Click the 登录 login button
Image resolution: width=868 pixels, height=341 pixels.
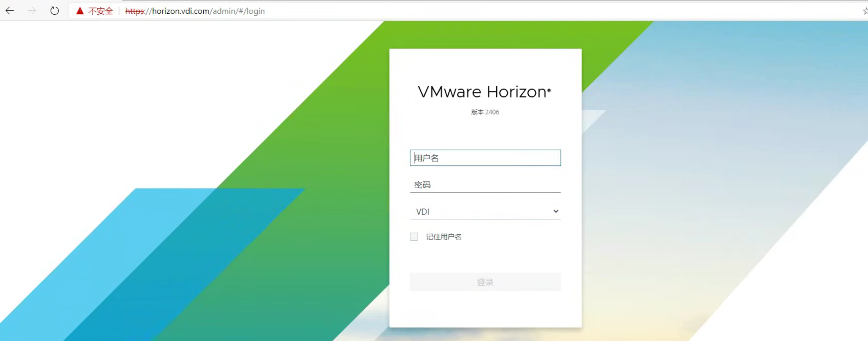click(485, 282)
